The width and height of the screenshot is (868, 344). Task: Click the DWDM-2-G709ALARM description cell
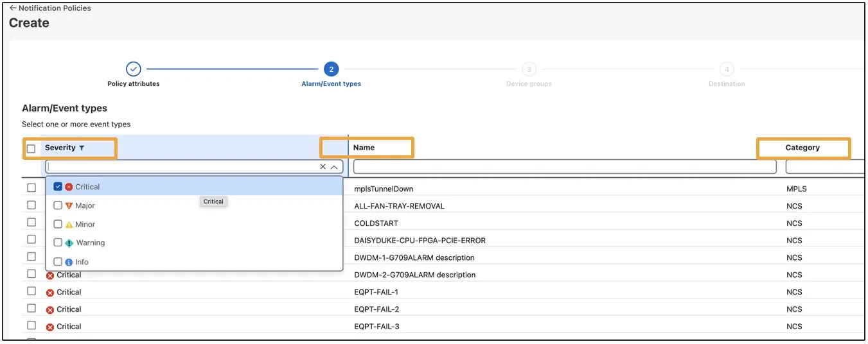click(x=414, y=275)
